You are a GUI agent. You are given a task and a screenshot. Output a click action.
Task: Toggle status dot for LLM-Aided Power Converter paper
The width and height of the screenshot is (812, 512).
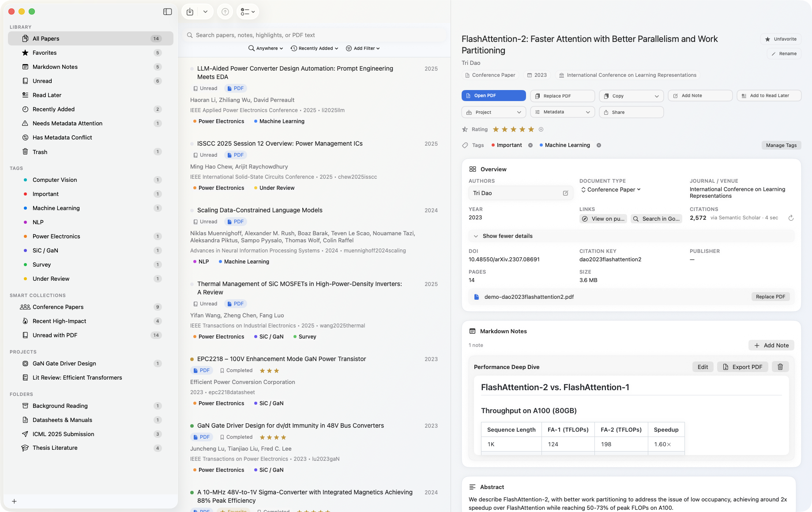(192, 69)
